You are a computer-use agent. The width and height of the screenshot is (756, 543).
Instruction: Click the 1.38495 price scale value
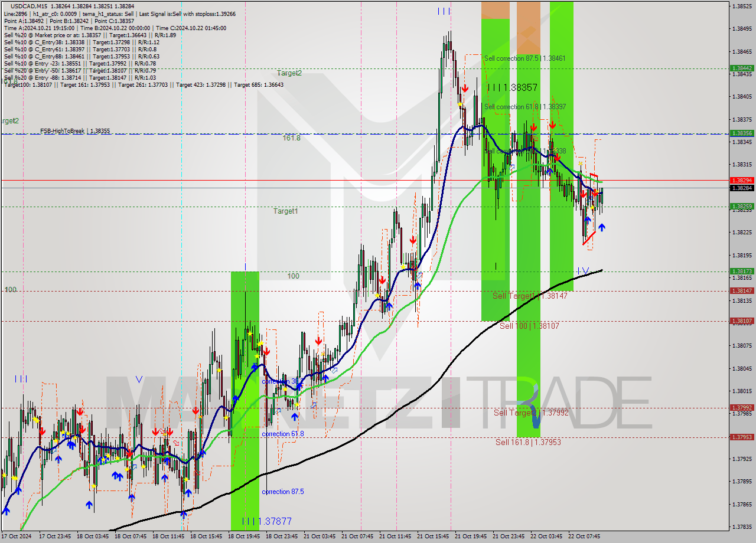point(742,28)
